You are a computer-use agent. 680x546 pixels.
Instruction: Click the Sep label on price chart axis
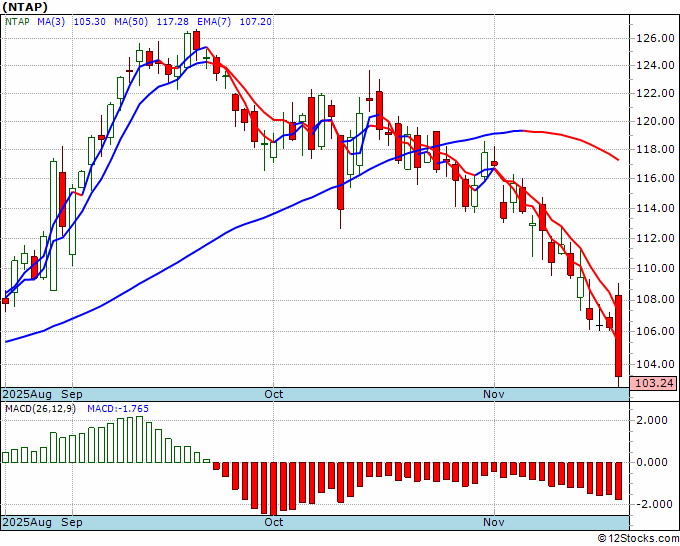tap(72, 394)
